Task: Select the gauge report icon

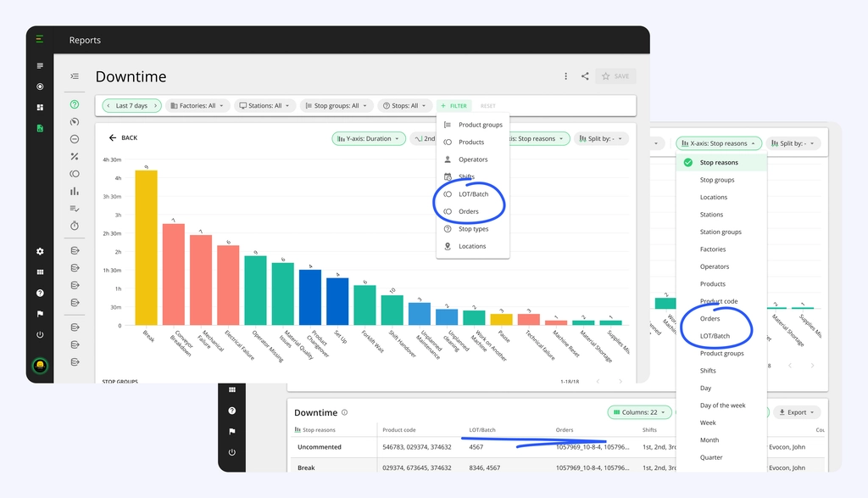Action: [75, 122]
